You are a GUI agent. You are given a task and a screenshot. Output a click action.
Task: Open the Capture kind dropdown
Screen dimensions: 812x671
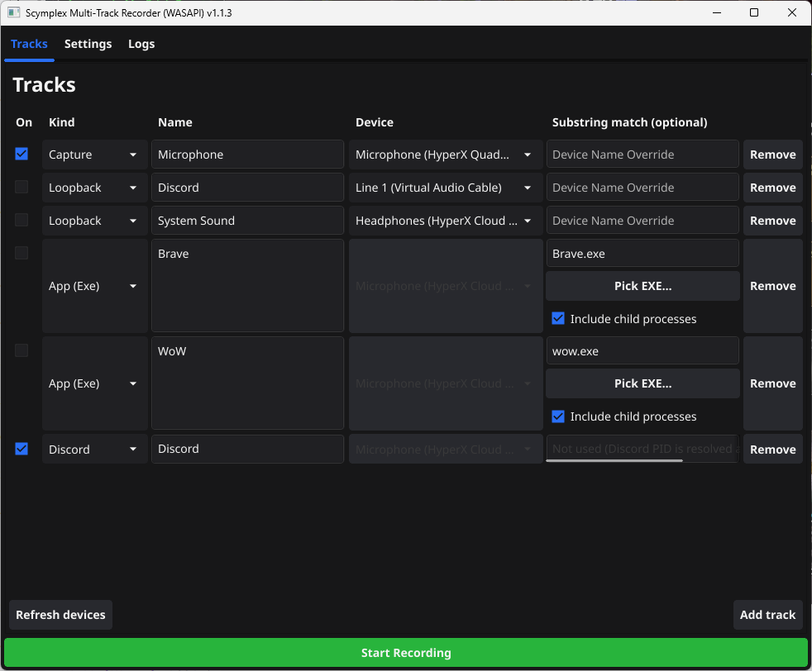pyautogui.click(x=95, y=155)
